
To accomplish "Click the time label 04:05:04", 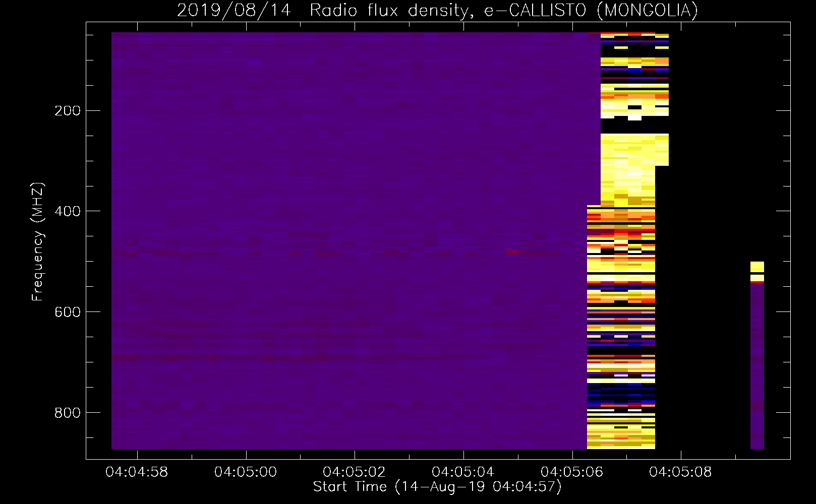I will (463, 472).
